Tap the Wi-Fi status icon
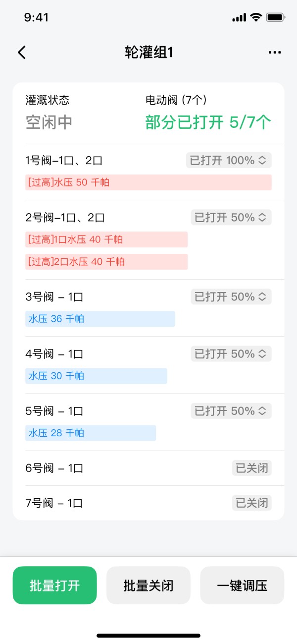The image size is (297, 644). (x=255, y=17)
